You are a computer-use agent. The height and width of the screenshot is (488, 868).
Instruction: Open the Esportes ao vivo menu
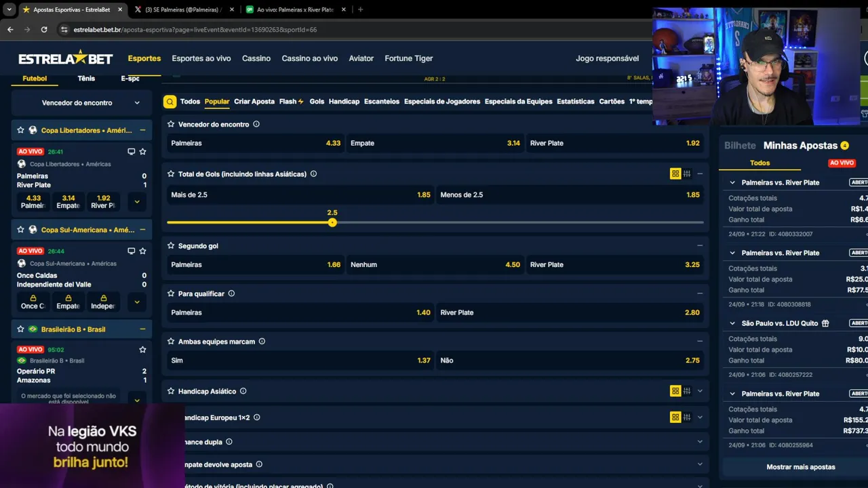tap(201, 58)
